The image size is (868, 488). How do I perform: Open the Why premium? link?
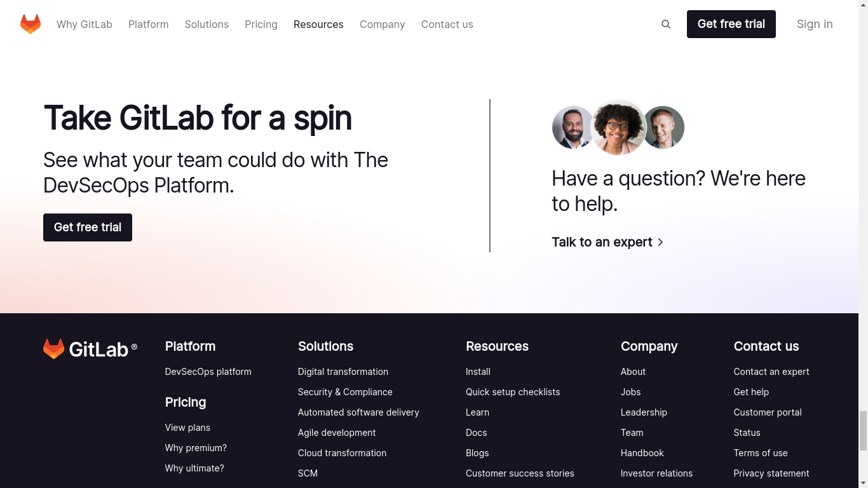[196, 448]
